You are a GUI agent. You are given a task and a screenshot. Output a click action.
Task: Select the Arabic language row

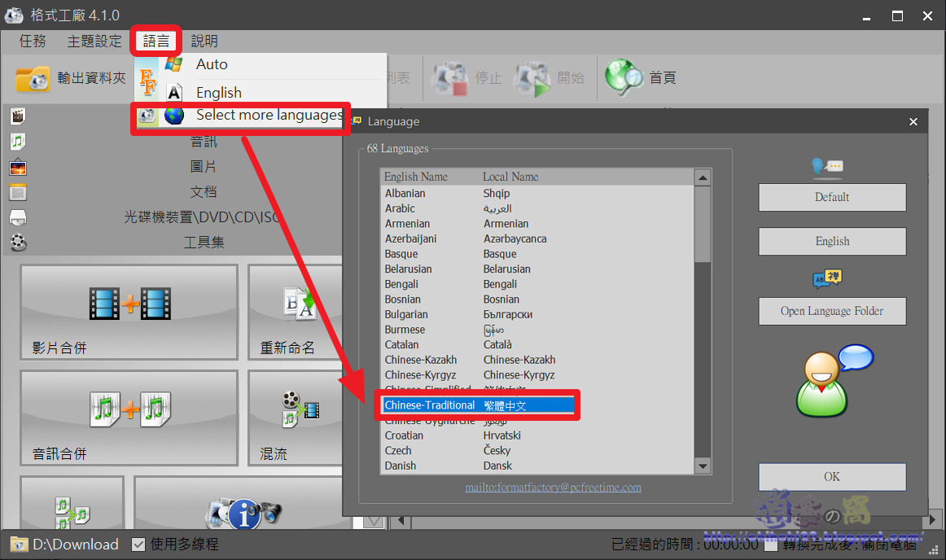pyautogui.click(x=538, y=208)
